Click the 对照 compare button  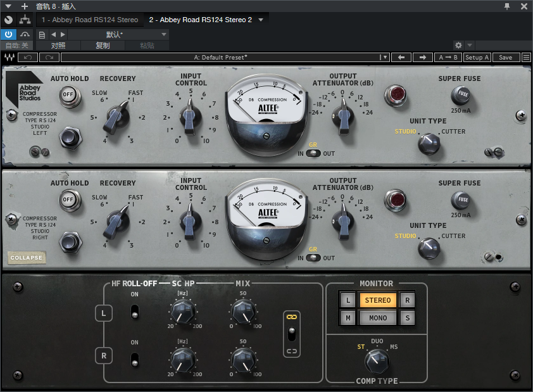pos(58,46)
